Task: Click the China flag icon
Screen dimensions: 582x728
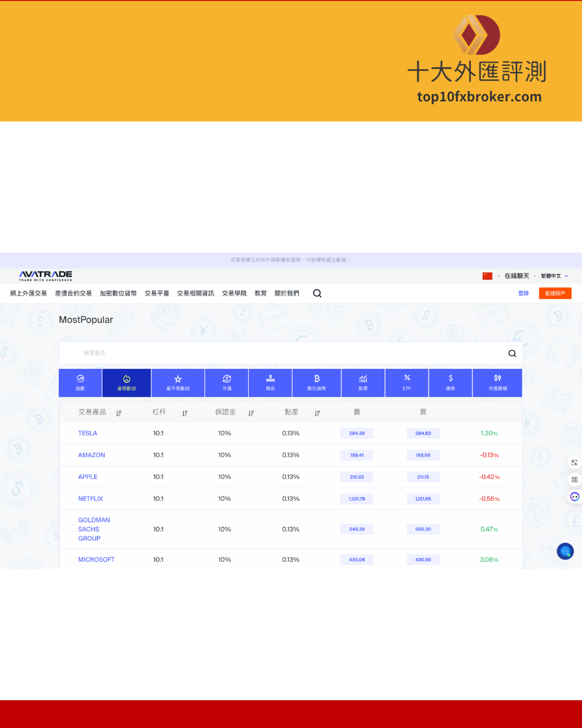Action: tap(487, 276)
